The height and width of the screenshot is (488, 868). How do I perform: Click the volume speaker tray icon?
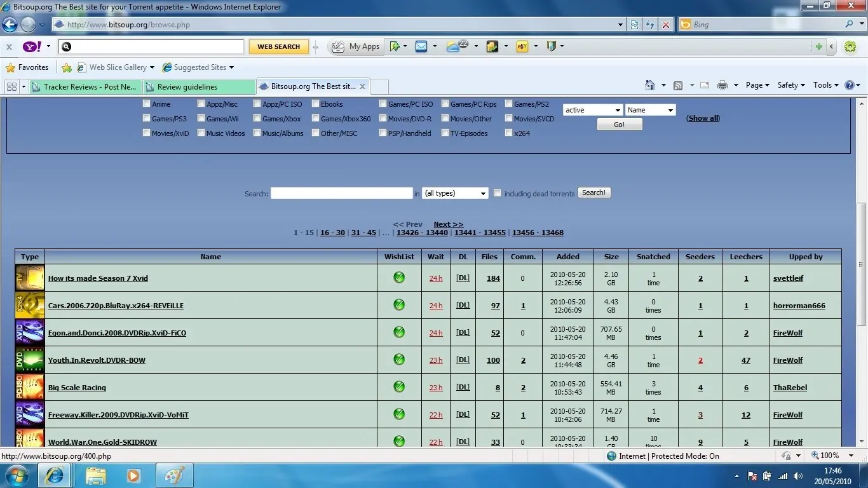(797, 476)
